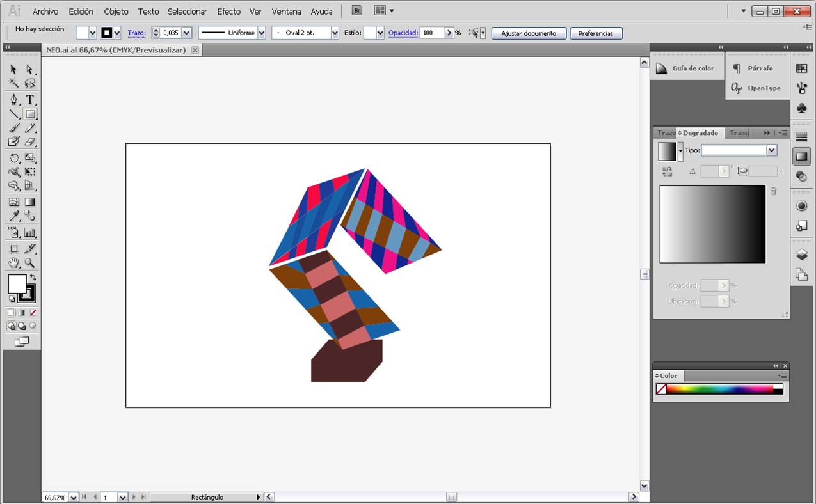Viewport: 816px width, 504px height.
Task: Click the Preferencias button
Action: (x=595, y=33)
